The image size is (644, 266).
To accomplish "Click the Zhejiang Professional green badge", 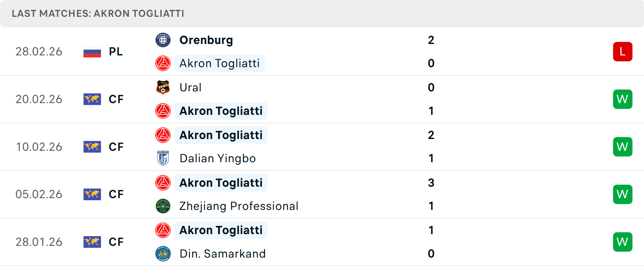I will [x=163, y=206].
